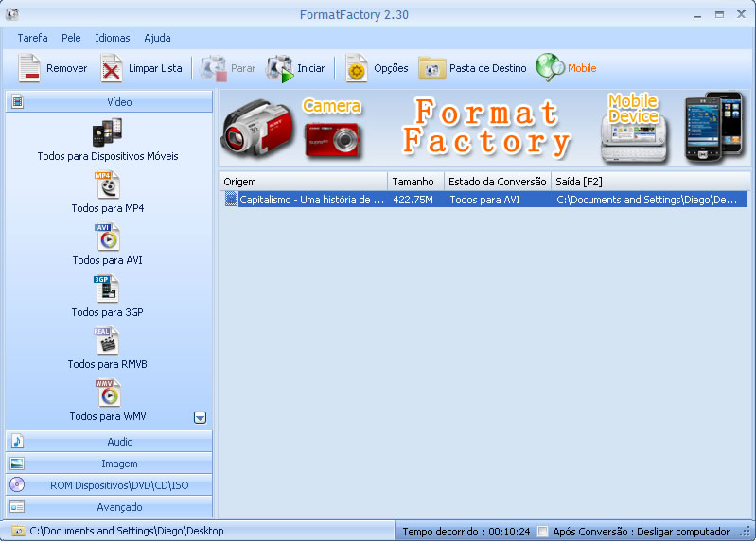The image size is (756, 543).
Task: Click the orange Mobile link text
Action: pyautogui.click(x=582, y=68)
